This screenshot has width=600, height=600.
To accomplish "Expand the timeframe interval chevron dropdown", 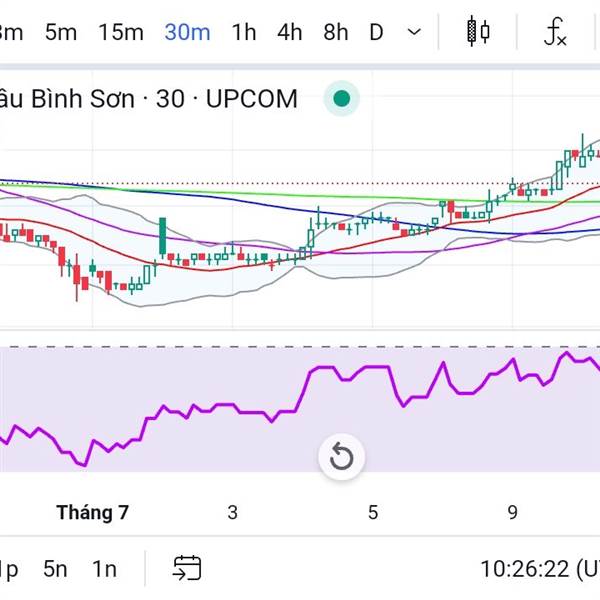I will coord(414,32).
